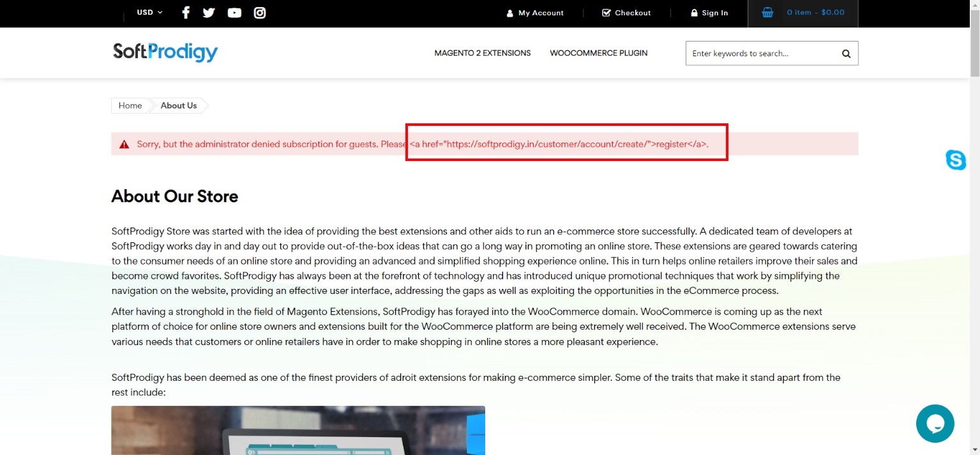
Task: Click the Sign In lock icon
Action: tap(693, 12)
